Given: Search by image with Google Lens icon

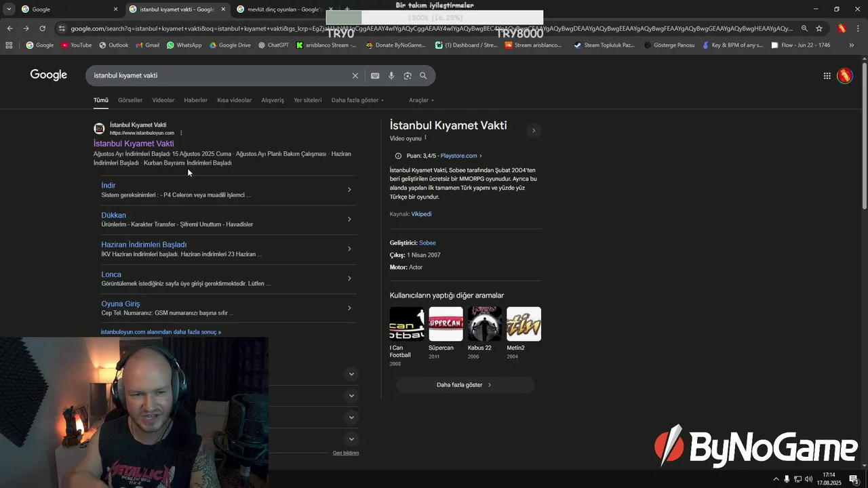Looking at the screenshot, I should pyautogui.click(x=408, y=76).
